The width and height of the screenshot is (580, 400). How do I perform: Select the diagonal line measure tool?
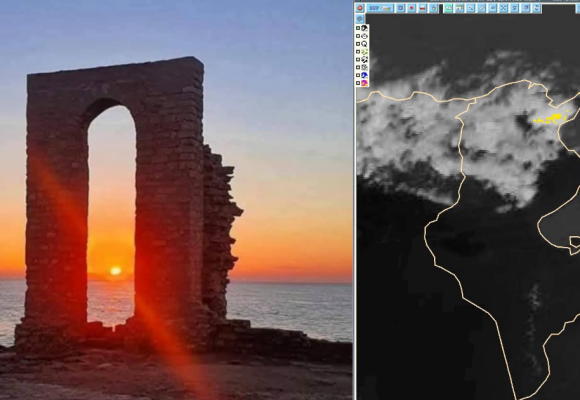point(482,8)
